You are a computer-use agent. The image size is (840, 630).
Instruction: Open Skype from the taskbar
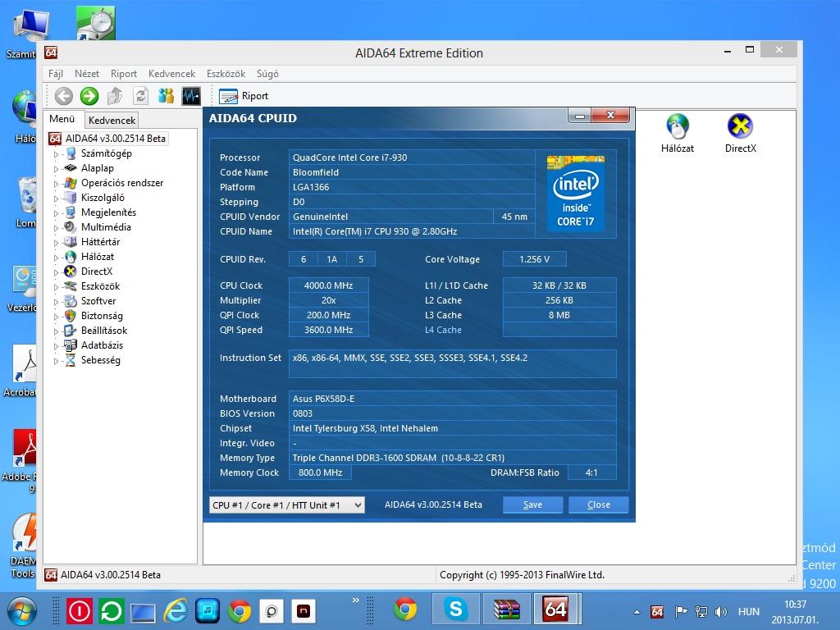coord(455,609)
